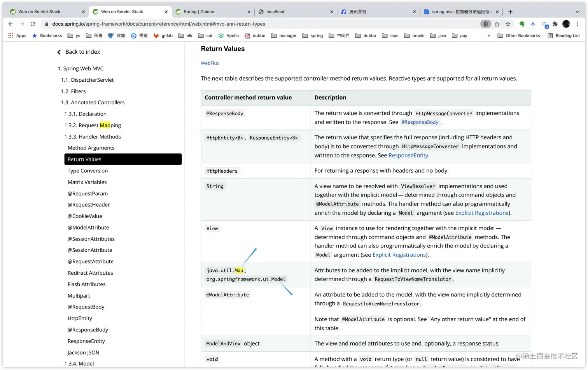Show hidden bookmarks via double chevron
Image resolution: width=588 pixels, height=370 pixels.
[489, 35]
